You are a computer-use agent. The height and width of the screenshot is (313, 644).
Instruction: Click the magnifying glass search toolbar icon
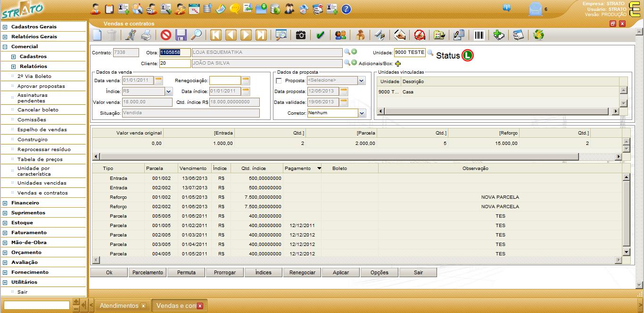(x=196, y=35)
